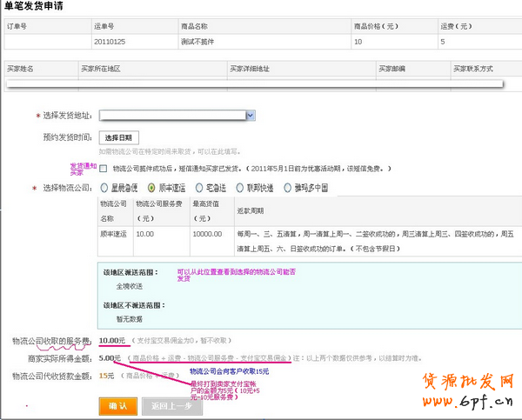Viewport: 522px width, 420px height.
Task: Click the 选择物流公司 label
Action: point(68,188)
